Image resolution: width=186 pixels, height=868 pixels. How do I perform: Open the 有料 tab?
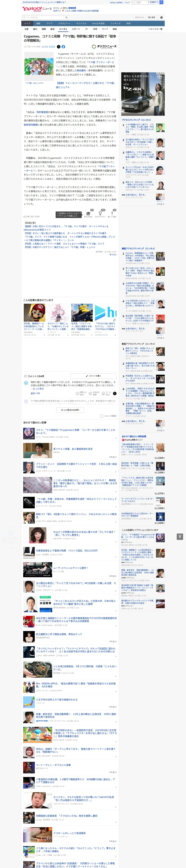[128, 23]
